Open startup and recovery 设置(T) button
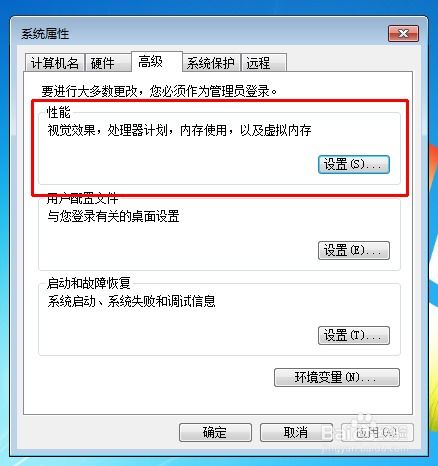This screenshot has width=438, height=466. 354,335
